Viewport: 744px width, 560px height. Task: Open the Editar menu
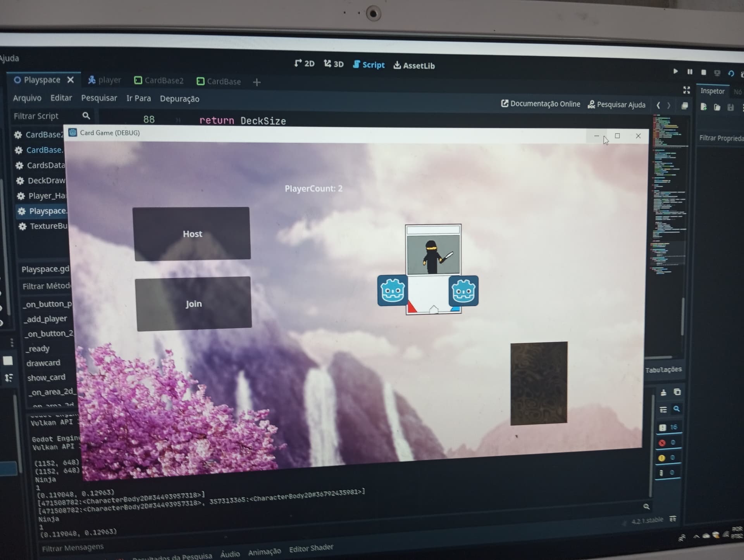pyautogui.click(x=61, y=98)
